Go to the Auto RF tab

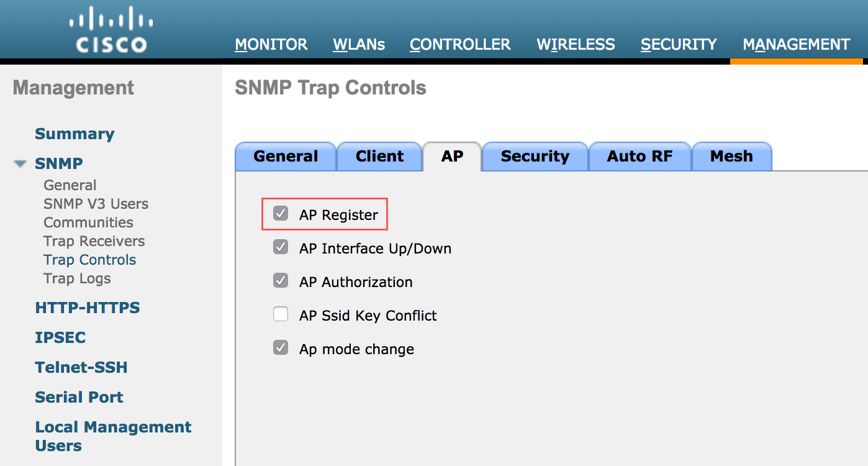pos(640,157)
